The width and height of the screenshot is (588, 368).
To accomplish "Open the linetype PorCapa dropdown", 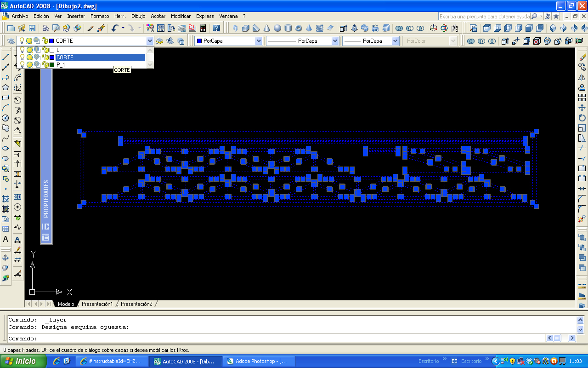I will [335, 41].
